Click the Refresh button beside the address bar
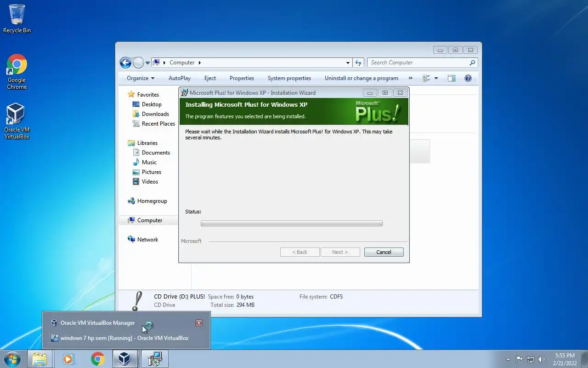This screenshot has width=588, height=368. 359,63
